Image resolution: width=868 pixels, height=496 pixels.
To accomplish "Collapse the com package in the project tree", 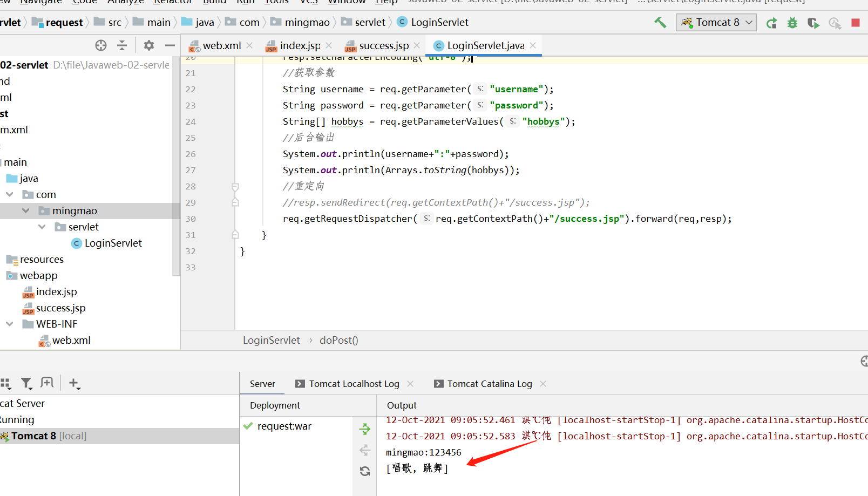I will 10,194.
